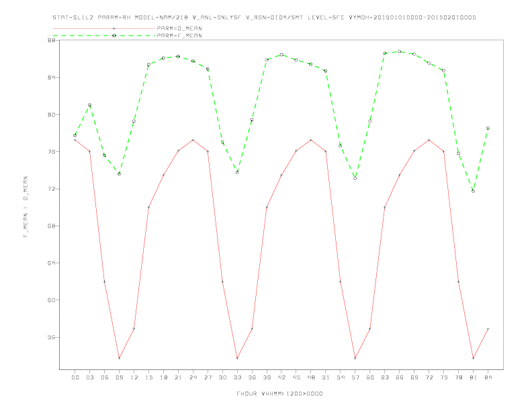Screen dimensions: 532x411
Task: Click green F_MEAN circle marker at hour 57
Action: click(355, 179)
